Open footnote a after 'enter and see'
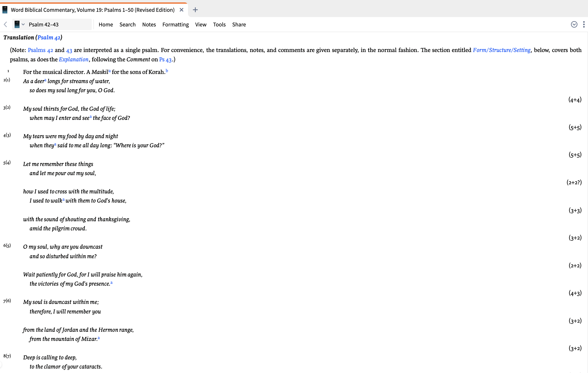Viewport: 588px width, 373px height. (x=91, y=117)
